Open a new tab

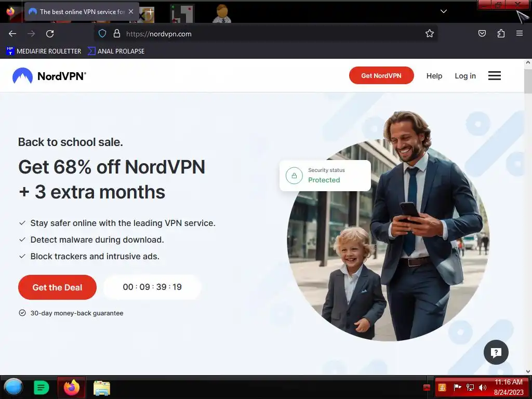[x=150, y=11]
